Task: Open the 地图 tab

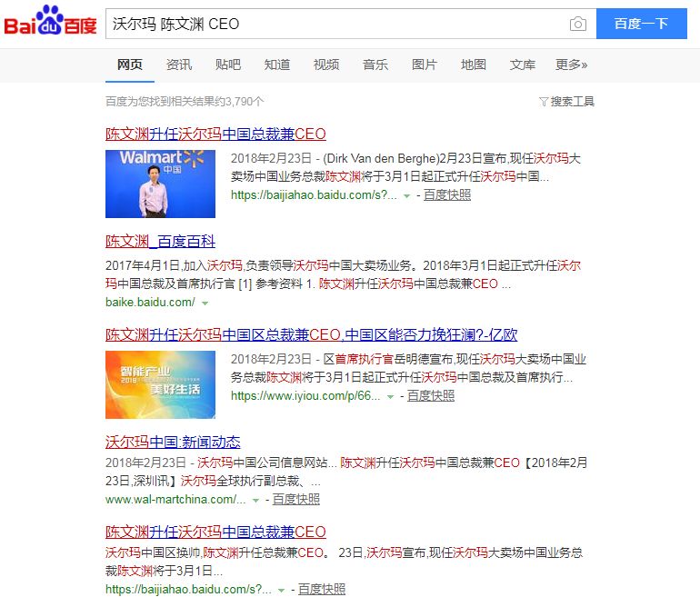Action: (474, 65)
